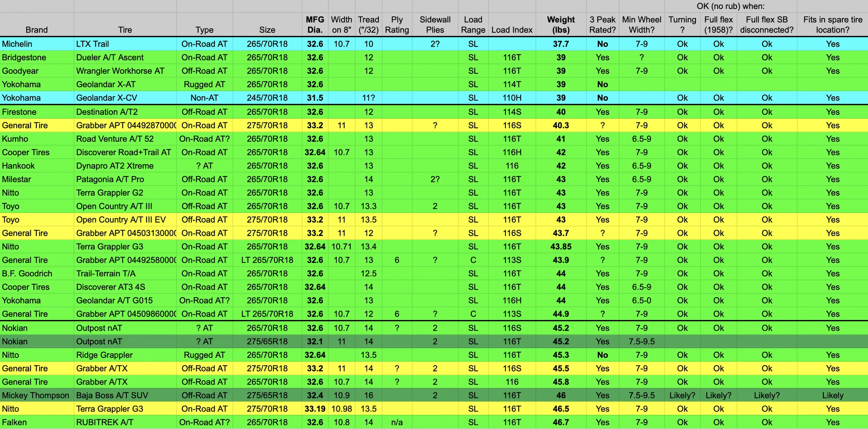Click the 3 Peak Rated? header
868x429 pixels.
pos(602,24)
